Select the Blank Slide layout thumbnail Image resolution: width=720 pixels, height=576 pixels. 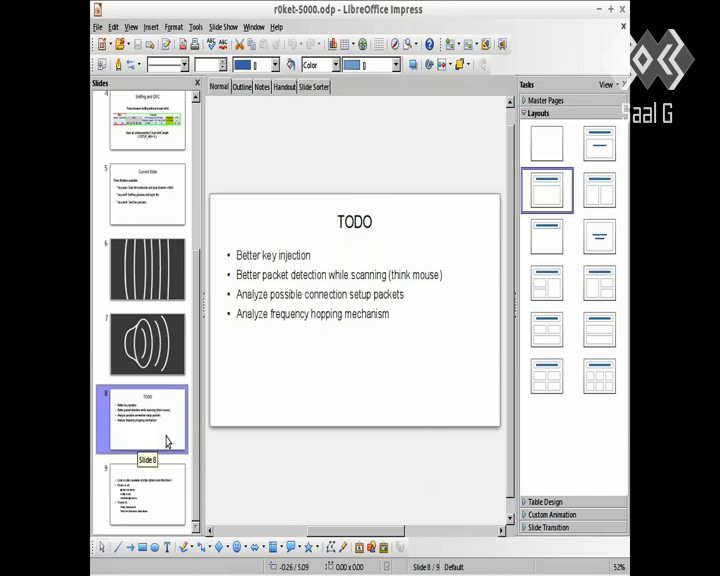(547, 143)
